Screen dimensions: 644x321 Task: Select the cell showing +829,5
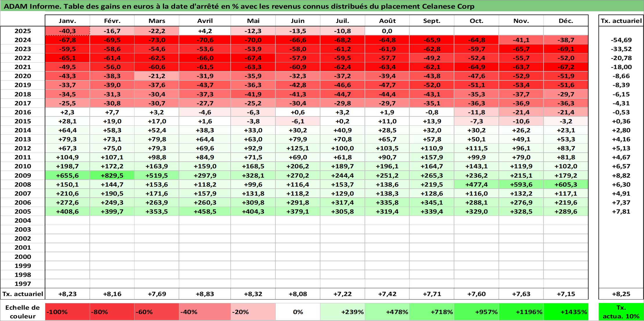pyautogui.click(x=112, y=175)
